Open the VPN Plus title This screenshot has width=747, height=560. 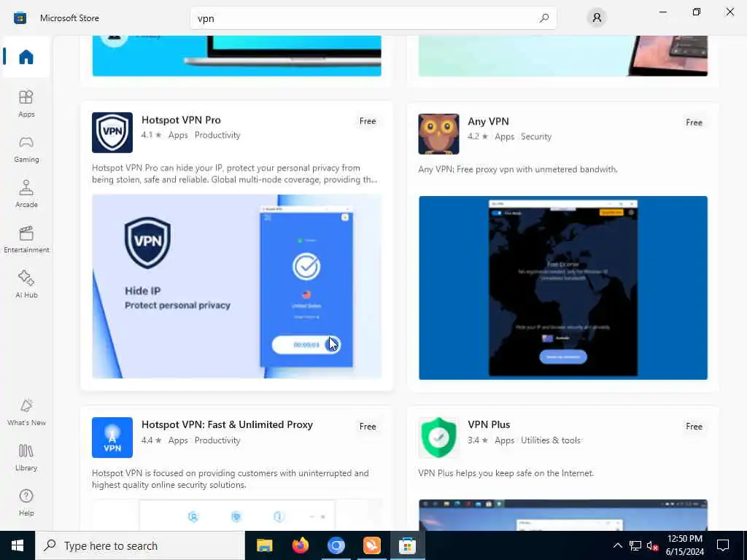pos(489,425)
